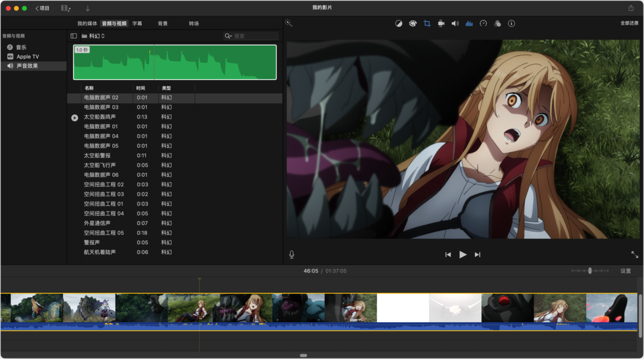Select 太空船飞行声 sound effect
Screen dimensions: 644x359
pos(175,166)
